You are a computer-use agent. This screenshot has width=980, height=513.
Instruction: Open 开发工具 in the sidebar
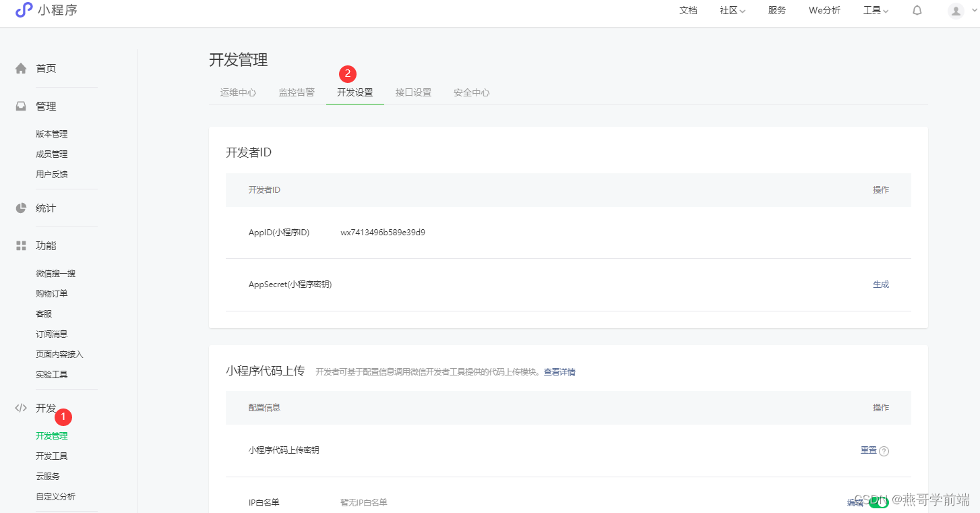coord(52,456)
